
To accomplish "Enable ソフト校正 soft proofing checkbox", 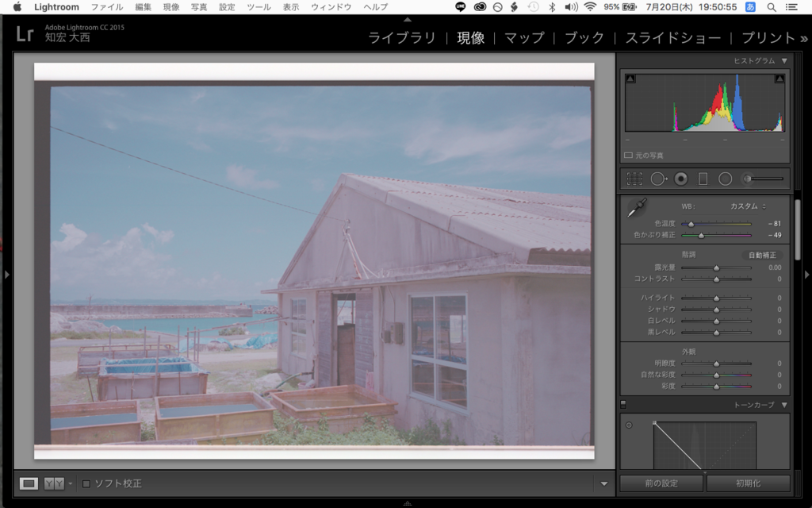I will (x=86, y=483).
